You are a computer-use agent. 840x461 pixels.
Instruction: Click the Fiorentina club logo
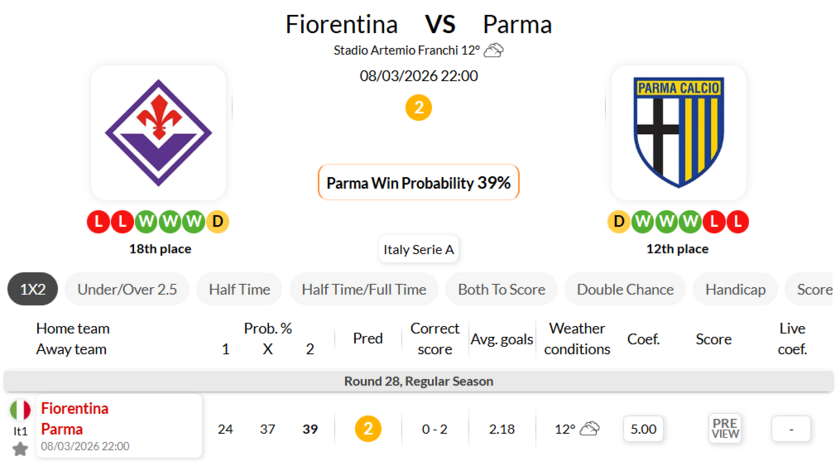158,133
